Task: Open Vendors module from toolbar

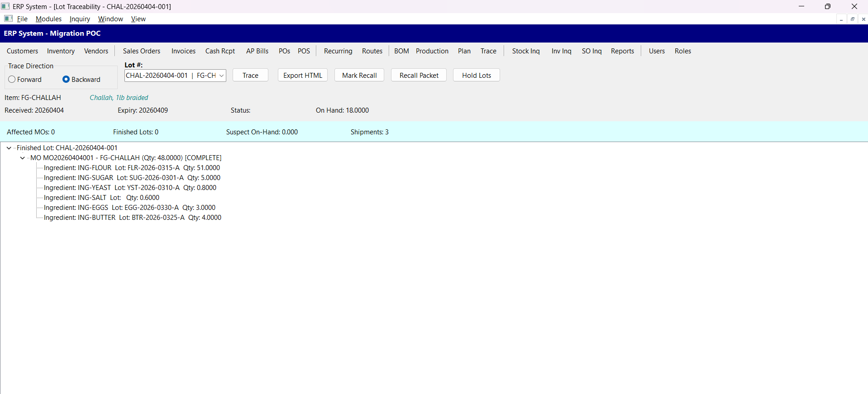Action: point(96,51)
